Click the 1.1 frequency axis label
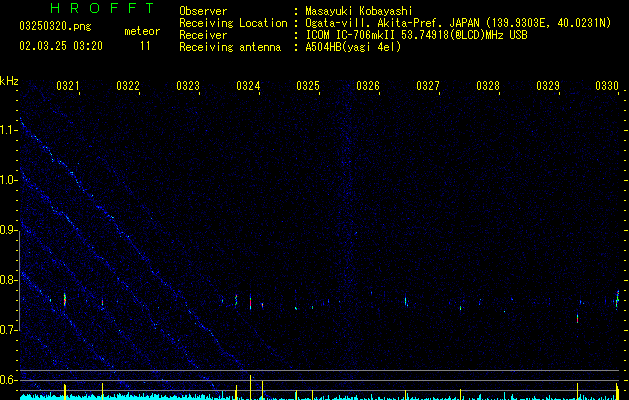Screen dimensions: 629x400 coord(9,130)
